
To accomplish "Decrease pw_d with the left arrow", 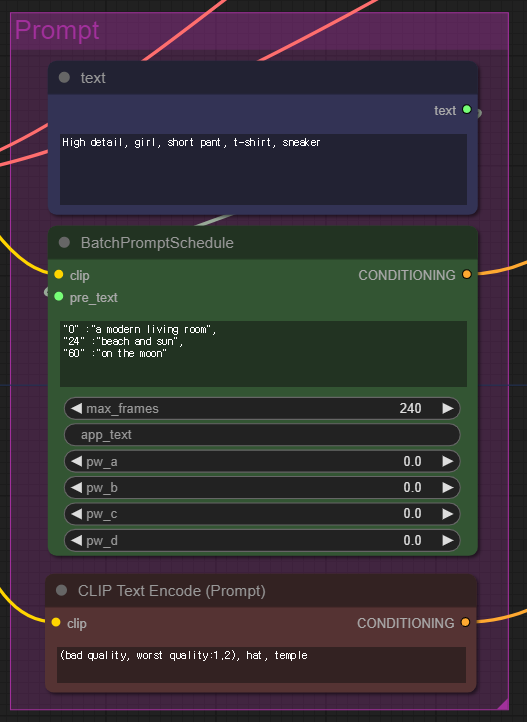I will coord(76,540).
